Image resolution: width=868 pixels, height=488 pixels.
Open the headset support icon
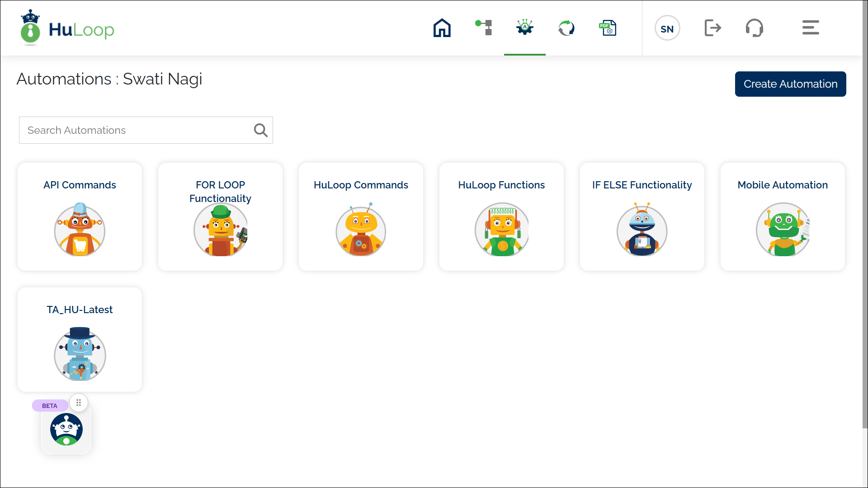(x=755, y=28)
